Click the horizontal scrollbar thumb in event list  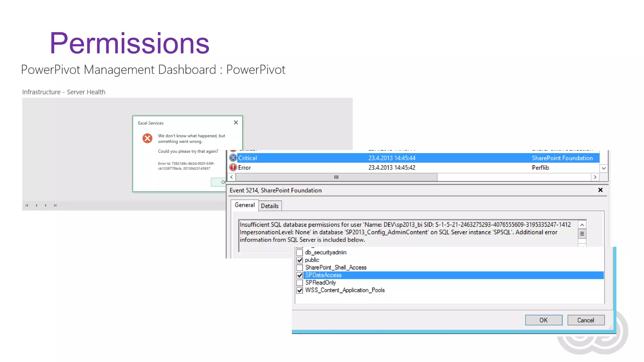(x=336, y=177)
